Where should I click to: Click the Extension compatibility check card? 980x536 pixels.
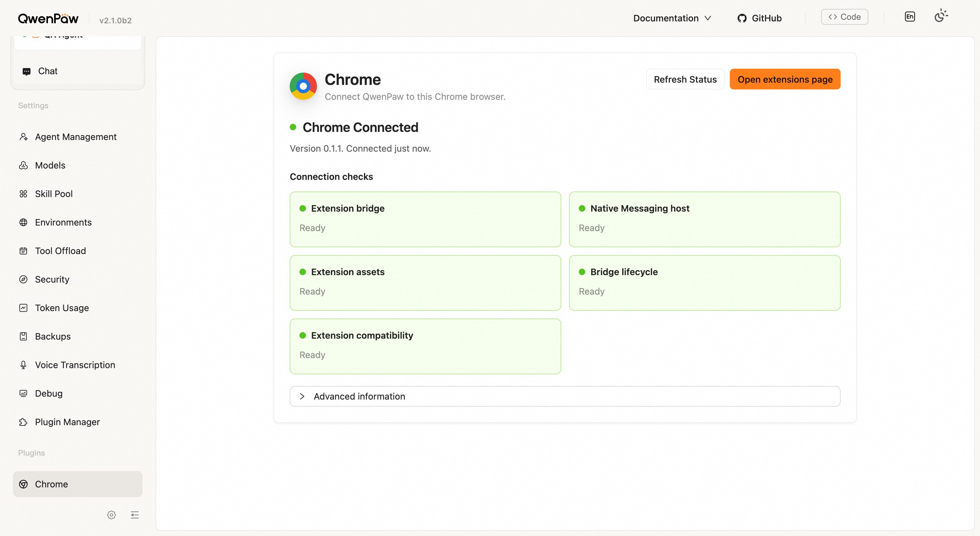click(425, 346)
